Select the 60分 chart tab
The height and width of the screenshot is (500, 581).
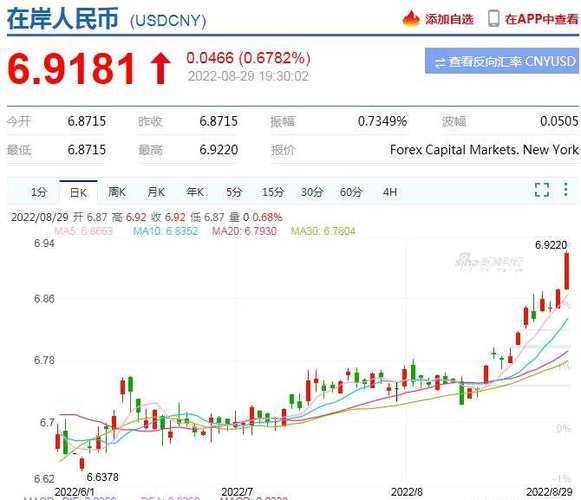[x=351, y=192]
